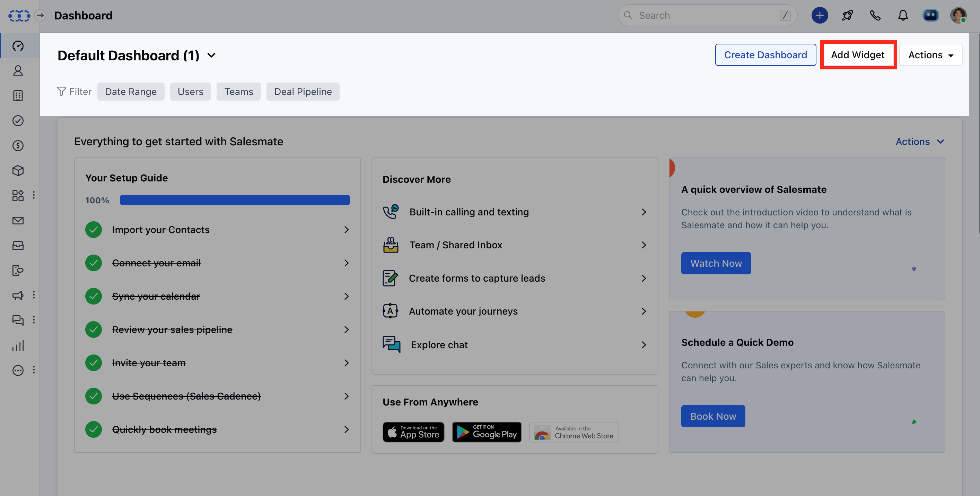This screenshot has height=496, width=980.
Task: Open the Chat bubbles icon in sidebar
Action: pyautogui.click(x=18, y=320)
